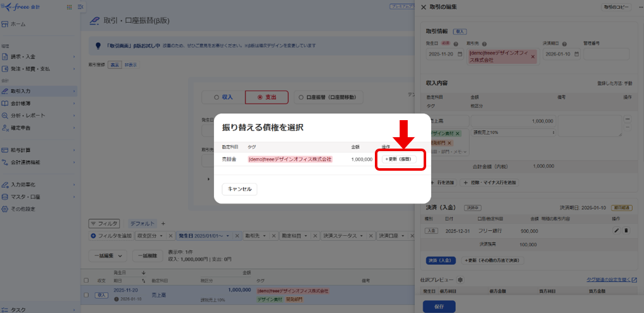The image size is (644, 313).
Task: Remove the 勘定科目 filter
Action: [315, 236]
